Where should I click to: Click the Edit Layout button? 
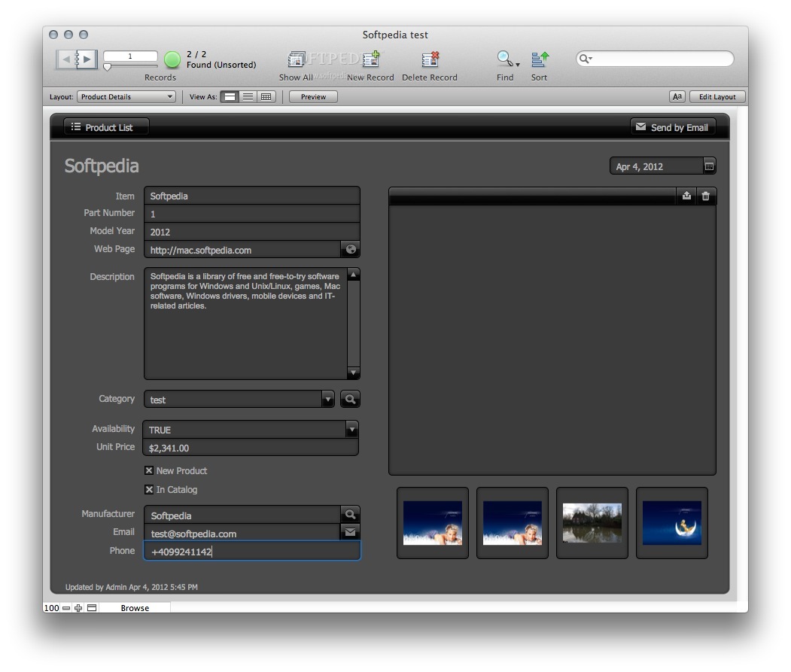pos(716,96)
